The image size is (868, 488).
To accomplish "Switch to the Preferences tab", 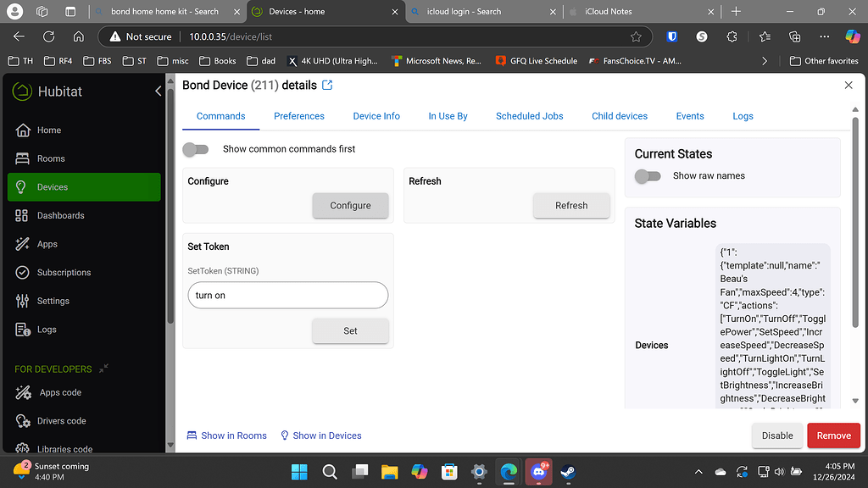I will coord(298,116).
